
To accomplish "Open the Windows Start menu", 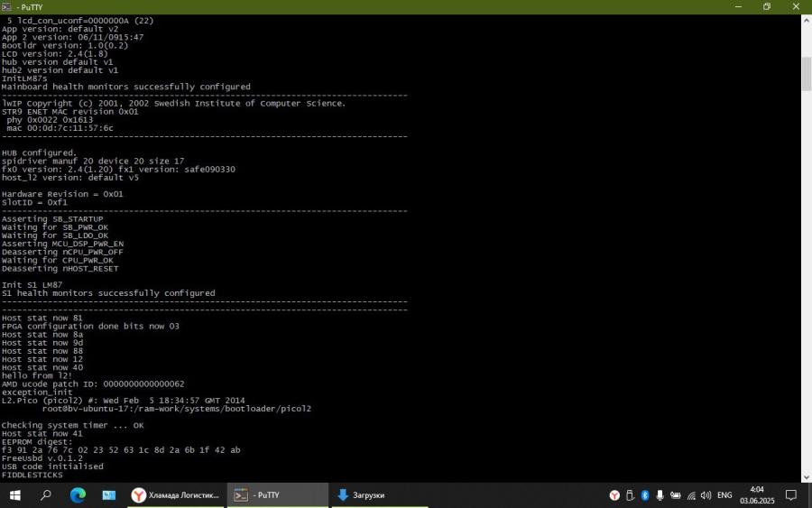I will (x=14, y=495).
